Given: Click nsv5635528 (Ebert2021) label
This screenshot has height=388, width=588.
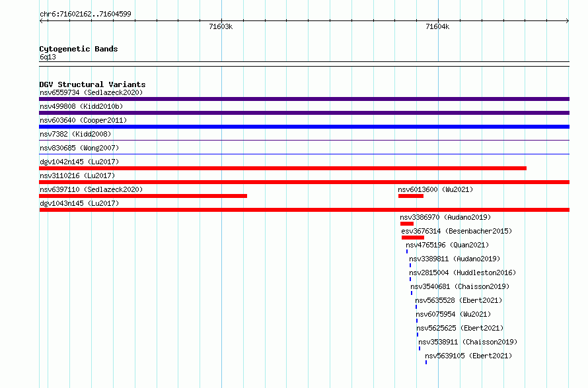Looking at the screenshot, I should pyautogui.click(x=459, y=300).
